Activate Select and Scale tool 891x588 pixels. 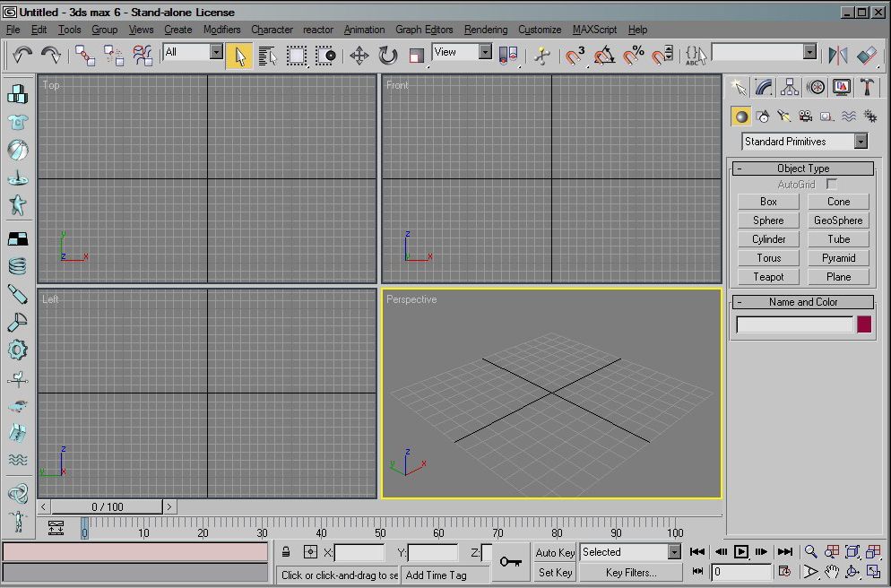coord(416,56)
